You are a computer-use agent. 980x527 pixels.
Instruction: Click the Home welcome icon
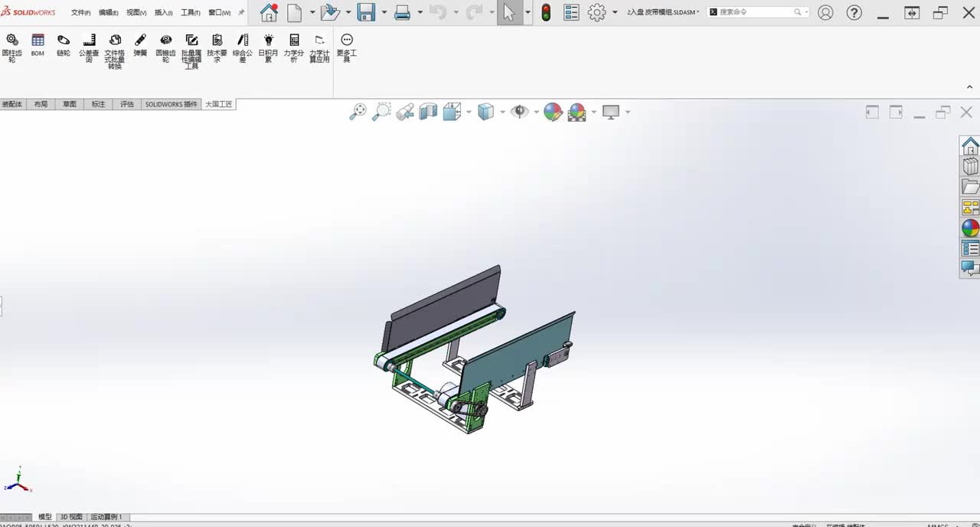point(269,12)
